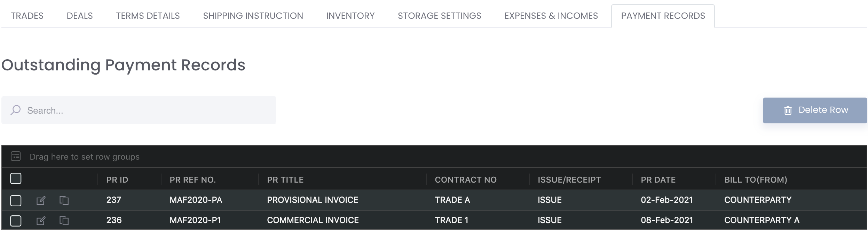868x230 pixels.
Task: Switch to Shipping Instruction tab
Action: (253, 16)
